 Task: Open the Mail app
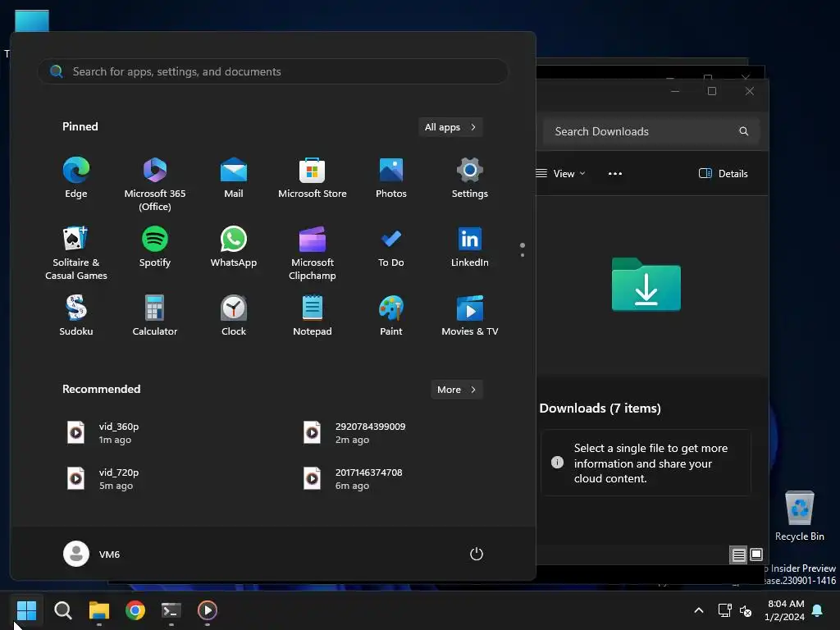(234, 178)
